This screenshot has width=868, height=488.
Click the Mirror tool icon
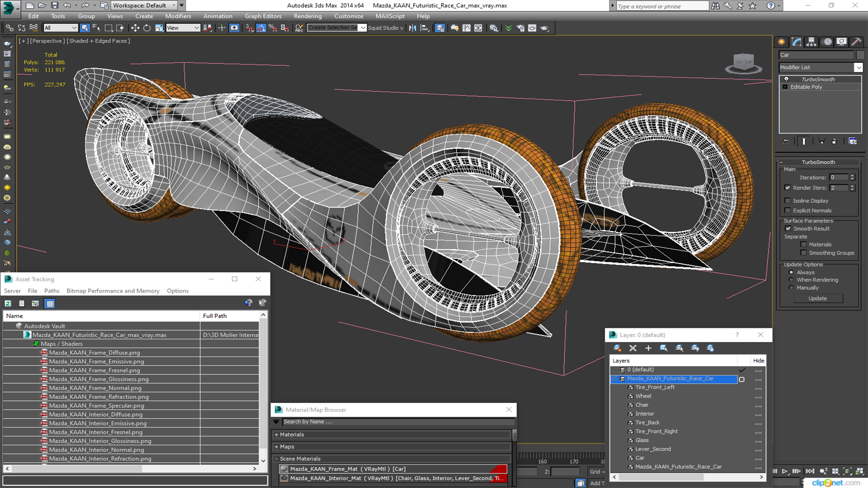(x=412, y=28)
